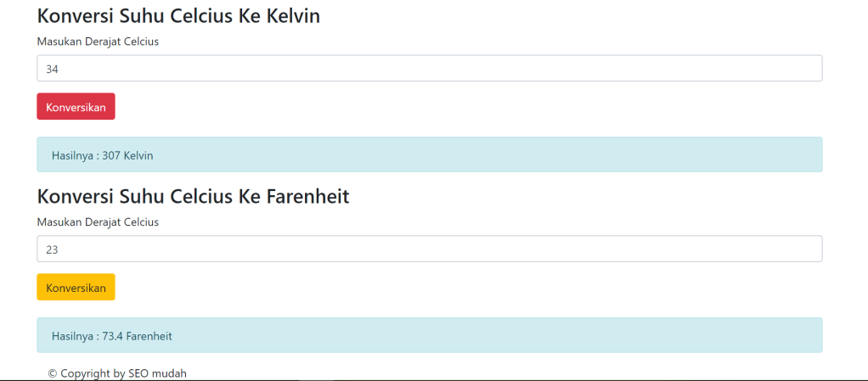Select the "Hasilnya : 73.4 Farenheit" result box
The width and height of the screenshot is (868, 381).
429,336
